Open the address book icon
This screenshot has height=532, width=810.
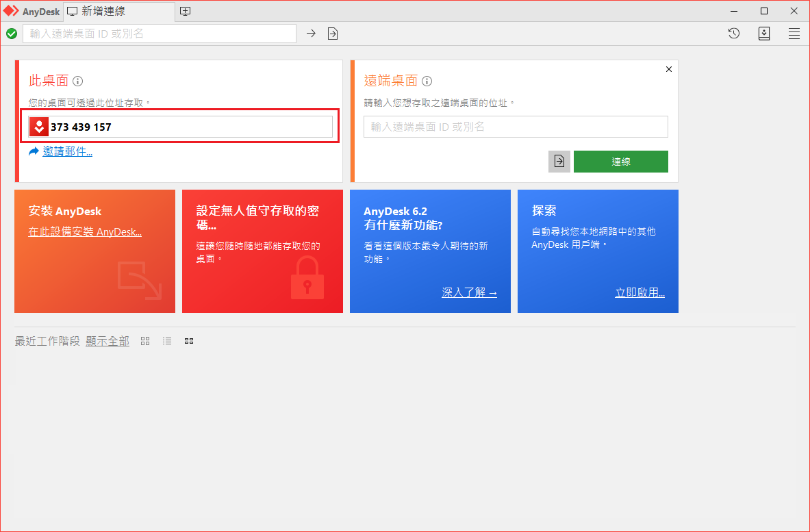[x=764, y=34]
